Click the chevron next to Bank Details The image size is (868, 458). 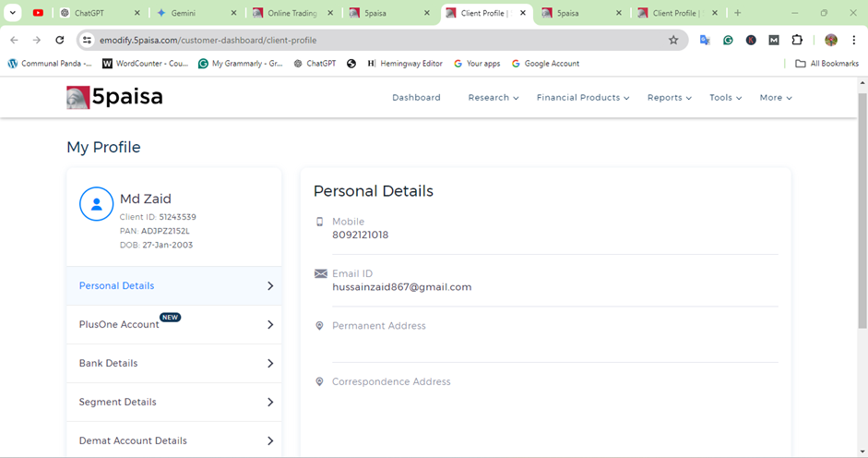[x=270, y=364]
